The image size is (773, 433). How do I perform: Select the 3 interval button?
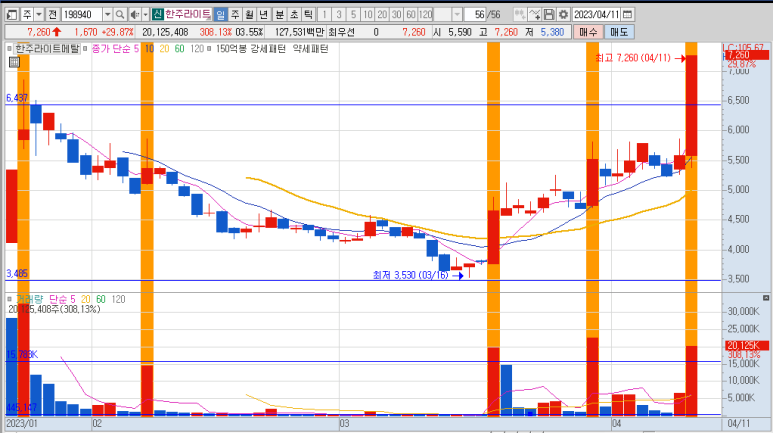tap(339, 14)
